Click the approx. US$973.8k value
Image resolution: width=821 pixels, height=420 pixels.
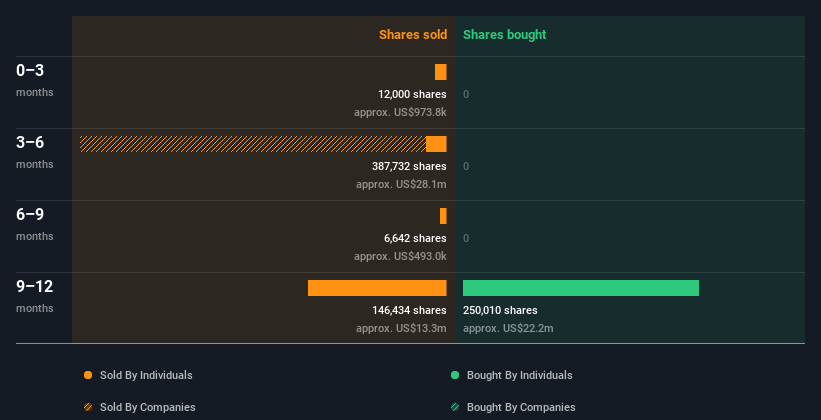coord(400,112)
